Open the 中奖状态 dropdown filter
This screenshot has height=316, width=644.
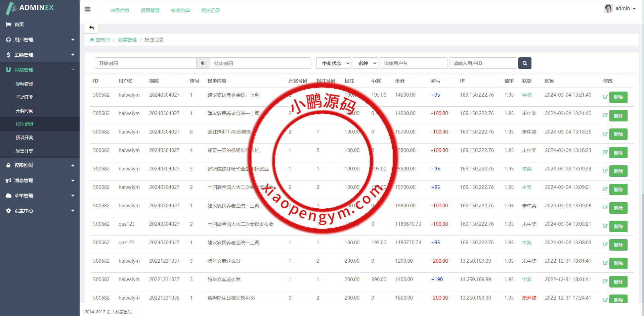[x=334, y=63]
